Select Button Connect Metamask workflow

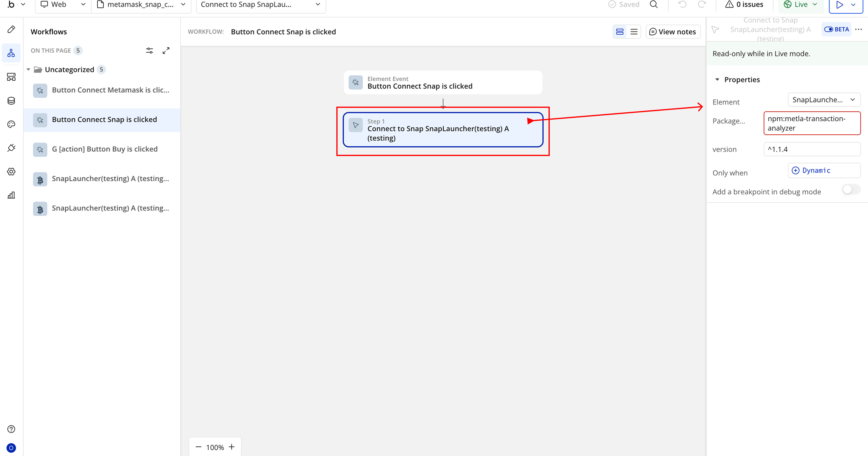pyautogui.click(x=110, y=90)
